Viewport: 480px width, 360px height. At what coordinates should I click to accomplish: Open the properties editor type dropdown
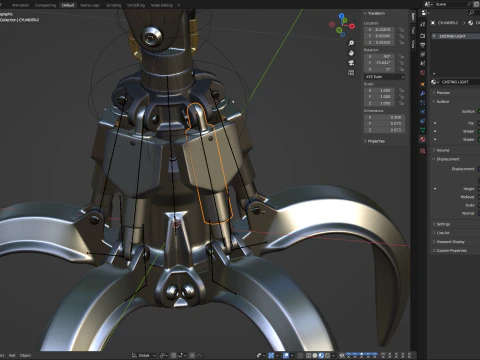click(425, 13)
